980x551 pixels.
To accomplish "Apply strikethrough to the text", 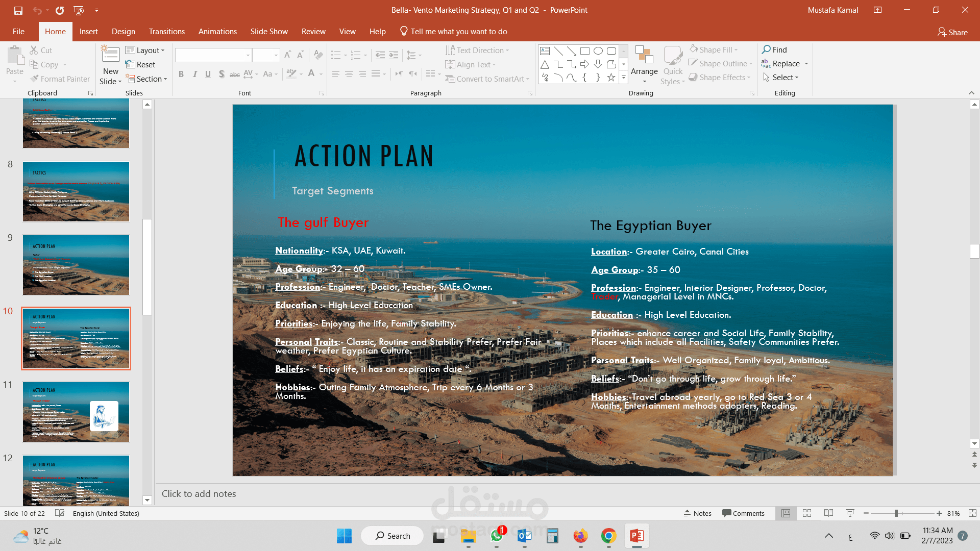I will coord(235,74).
